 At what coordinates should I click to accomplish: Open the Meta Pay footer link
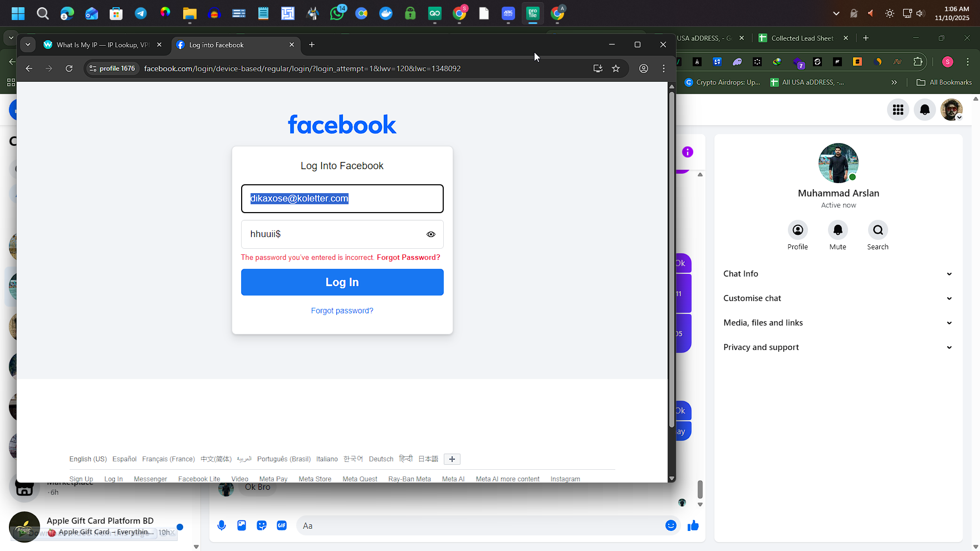pos(273,479)
